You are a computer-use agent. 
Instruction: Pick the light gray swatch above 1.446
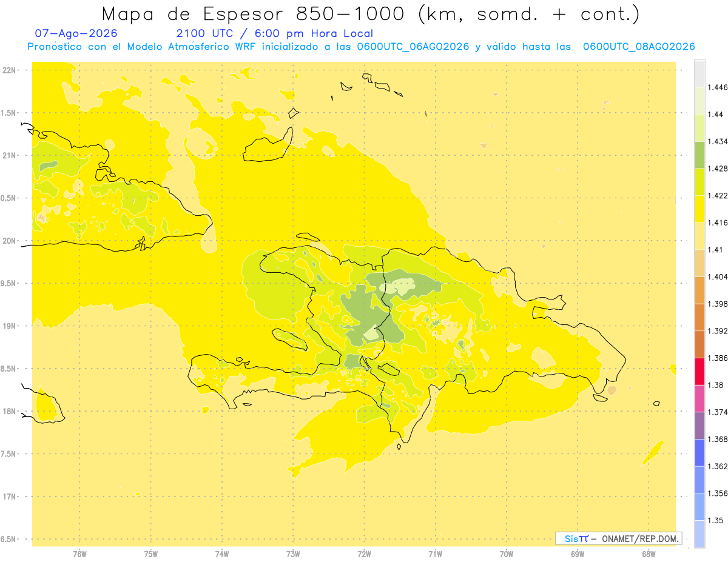pyautogui.click(x=699, y=74)
